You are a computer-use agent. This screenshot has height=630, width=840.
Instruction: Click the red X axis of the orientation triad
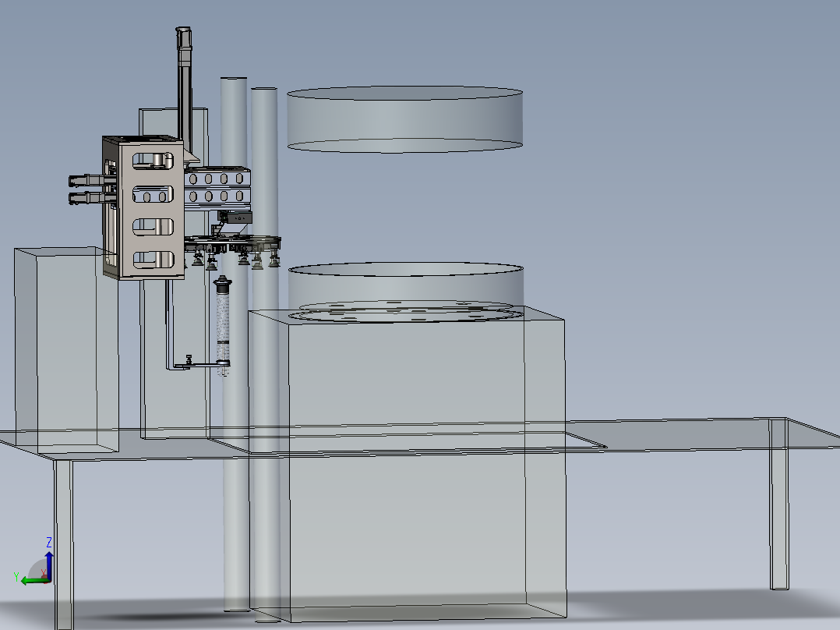(x=45, y=576)
